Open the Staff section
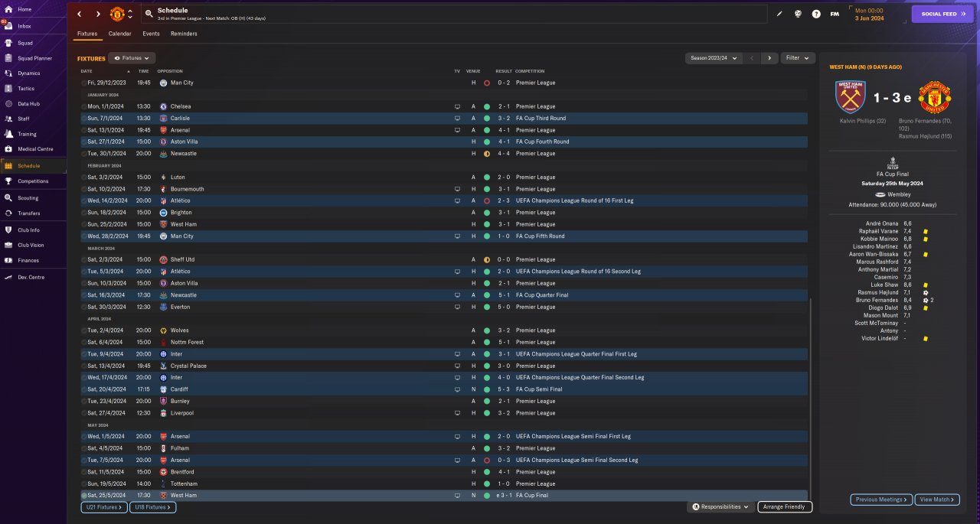The width and height of the screenshot is (980, 524). (x=24, y=119)
